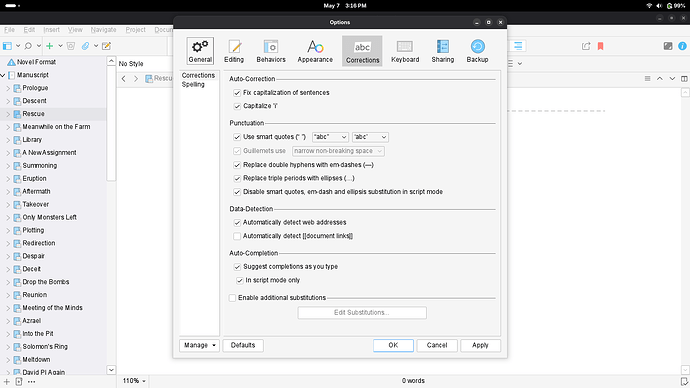This screenshot has width=690, height=388.
Task: Click the next document down arrow
Action: [672, 78]
